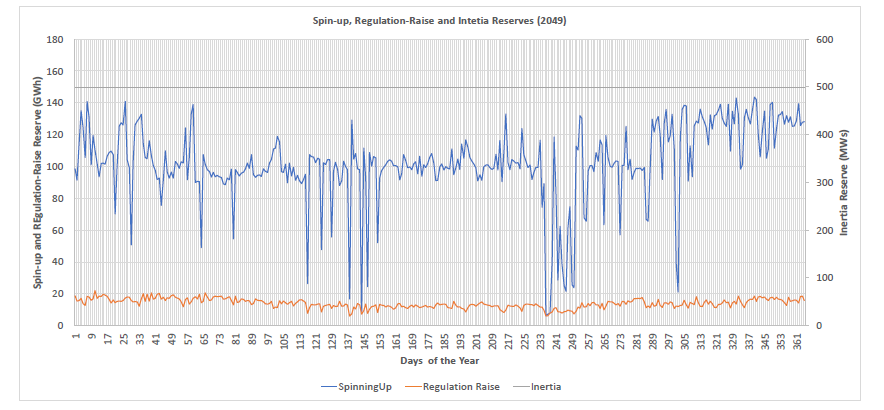Click left axis tick label '40'
This screenshot has width=884, height=410.
(x=59, y=262)
